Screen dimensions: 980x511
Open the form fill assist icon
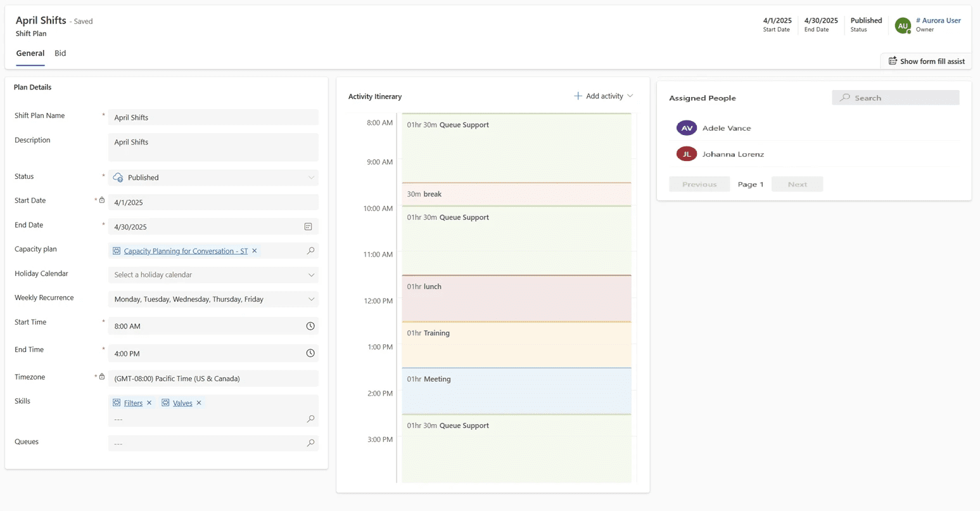(x=893, y=61)
